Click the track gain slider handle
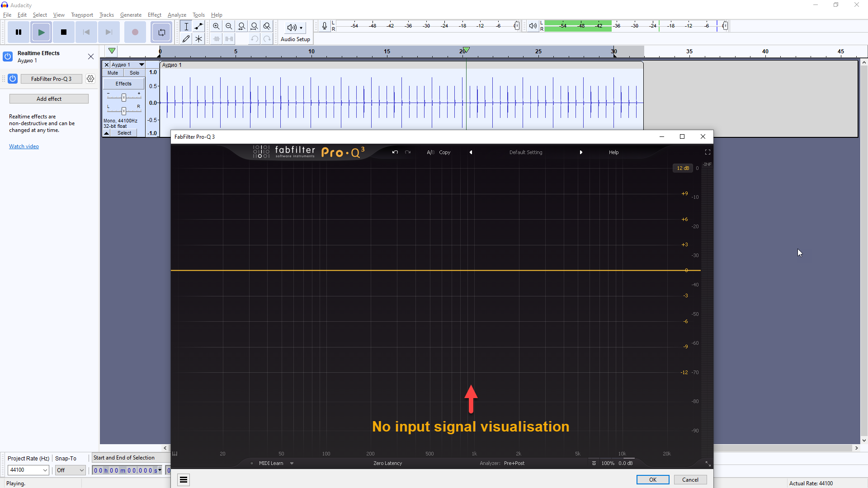868x488 pixels. 123,98
